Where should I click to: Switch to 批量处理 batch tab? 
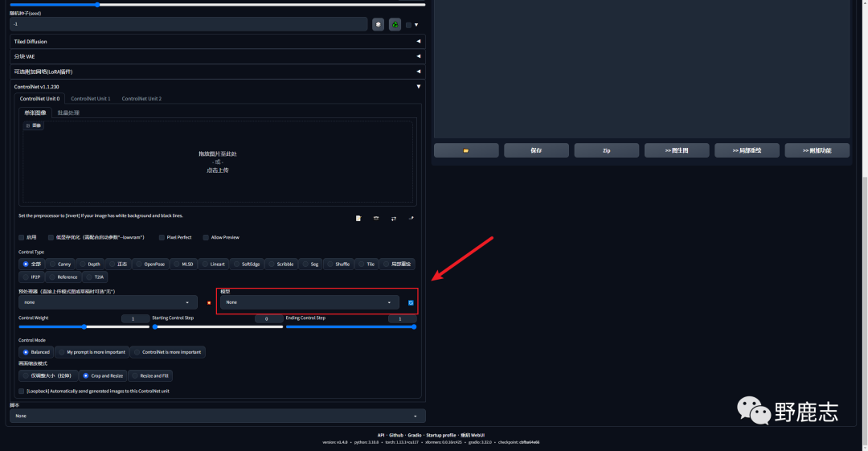(68, 113)
